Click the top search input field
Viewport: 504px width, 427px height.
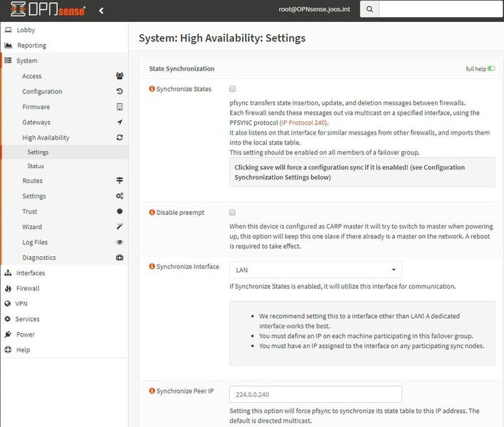pyautogui.click(x=441, y=9)
